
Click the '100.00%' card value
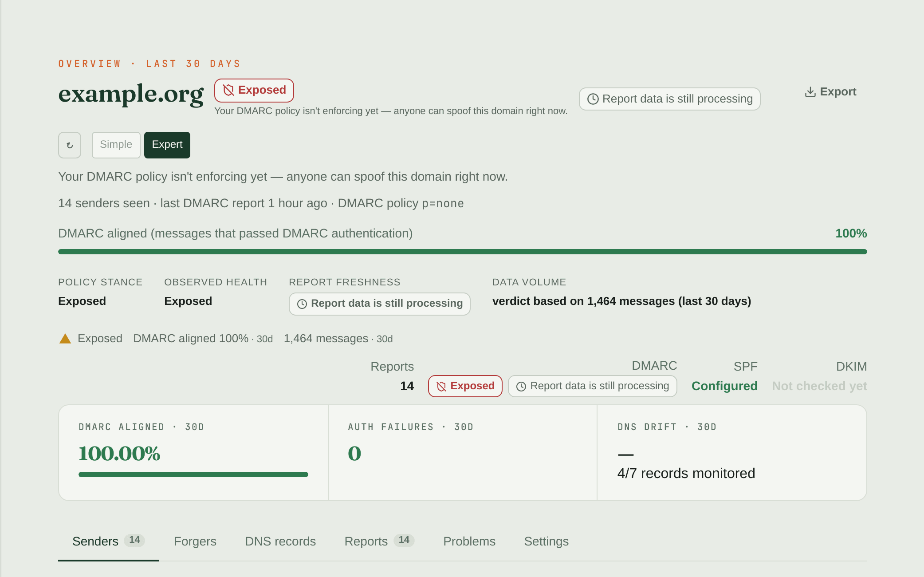(119, 454)
